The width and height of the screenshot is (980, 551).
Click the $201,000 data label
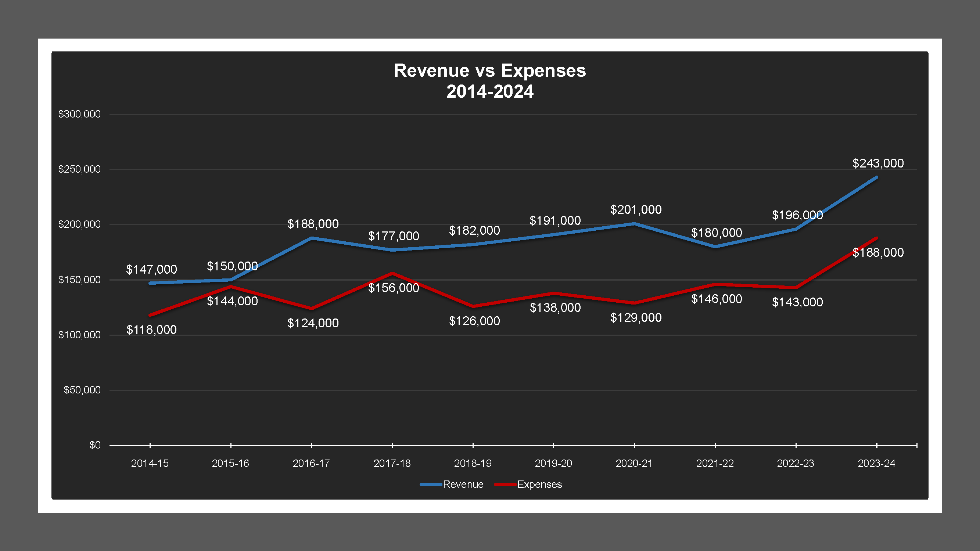coord(636,209)
